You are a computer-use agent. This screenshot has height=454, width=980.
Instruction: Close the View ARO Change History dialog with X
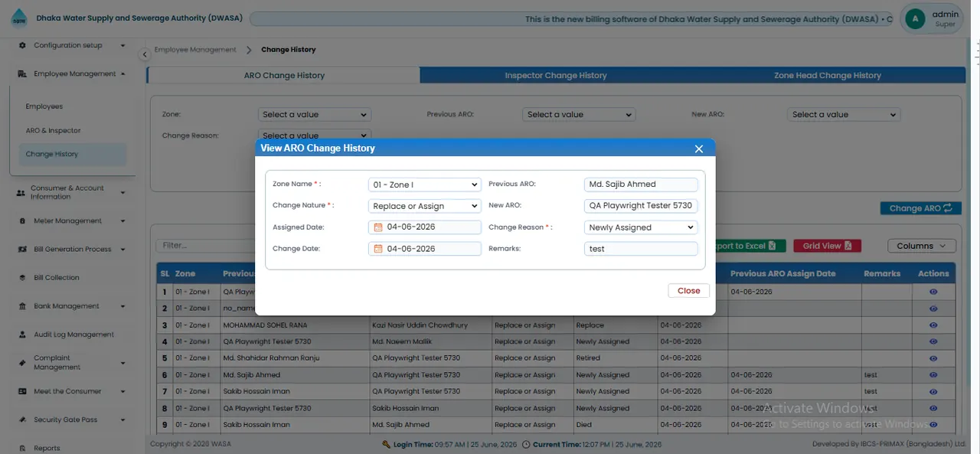tap(698, 149)
